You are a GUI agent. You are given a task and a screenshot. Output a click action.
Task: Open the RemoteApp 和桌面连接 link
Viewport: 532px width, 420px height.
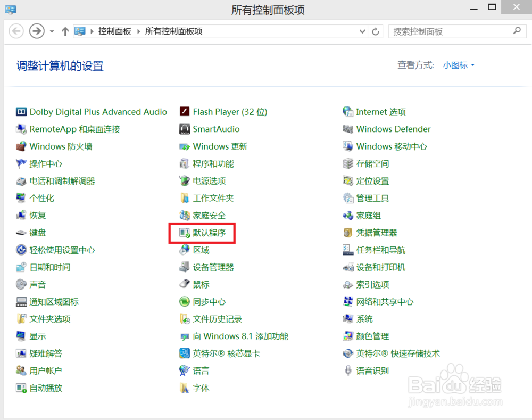pyautogui.click(x=74, y=129)
